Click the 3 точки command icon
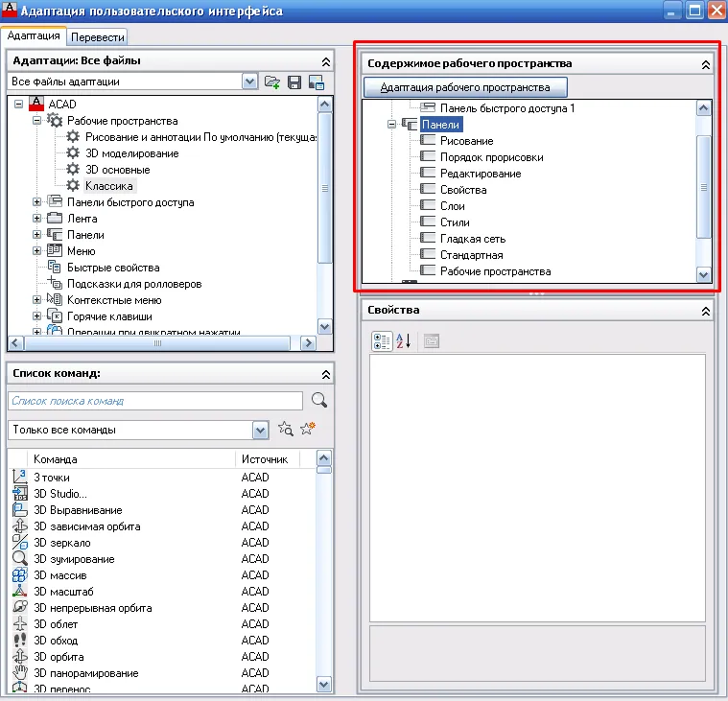The height and width of the screenshot is (701, 728). (19, 477)
